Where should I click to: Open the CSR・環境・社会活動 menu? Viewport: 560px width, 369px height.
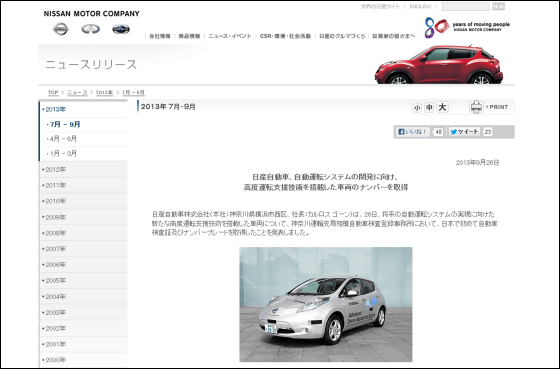285,36
